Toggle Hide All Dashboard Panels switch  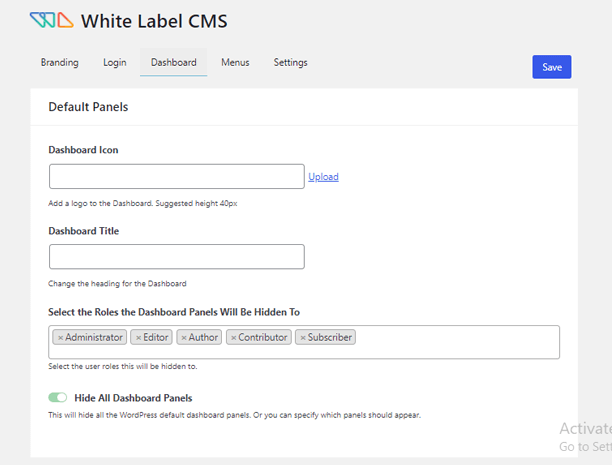(58, 398)
